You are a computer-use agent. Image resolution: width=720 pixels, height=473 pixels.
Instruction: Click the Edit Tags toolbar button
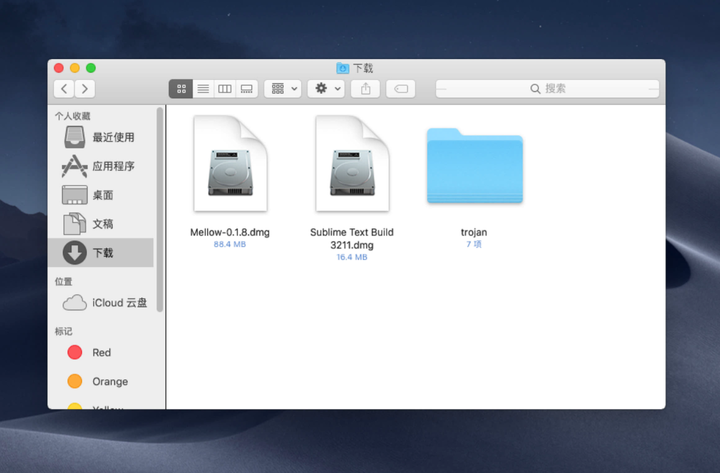[400, 89]
